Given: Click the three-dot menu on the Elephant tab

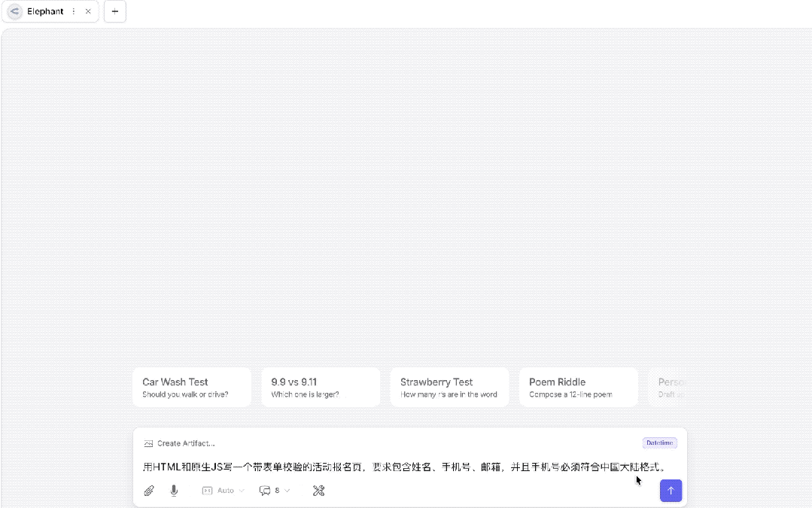Looking at the screenshot, I should [x=73, y=11].
